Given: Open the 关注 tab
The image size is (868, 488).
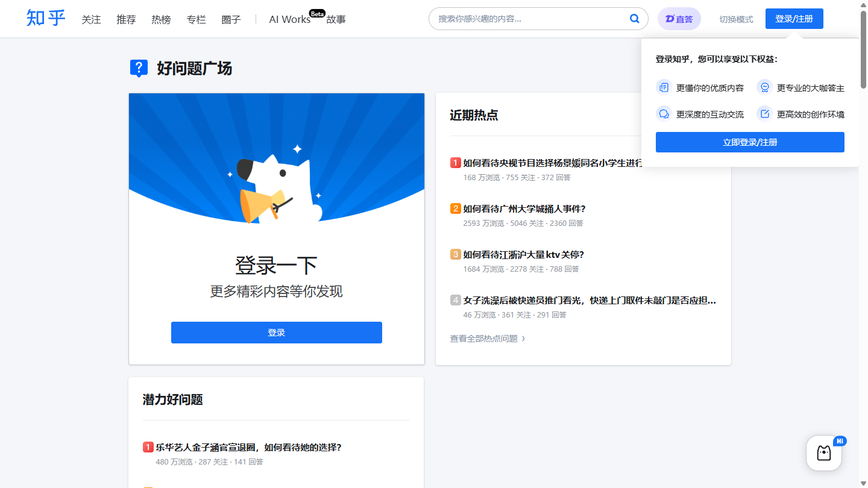Looking at the screenshot, I should [91, 19].
